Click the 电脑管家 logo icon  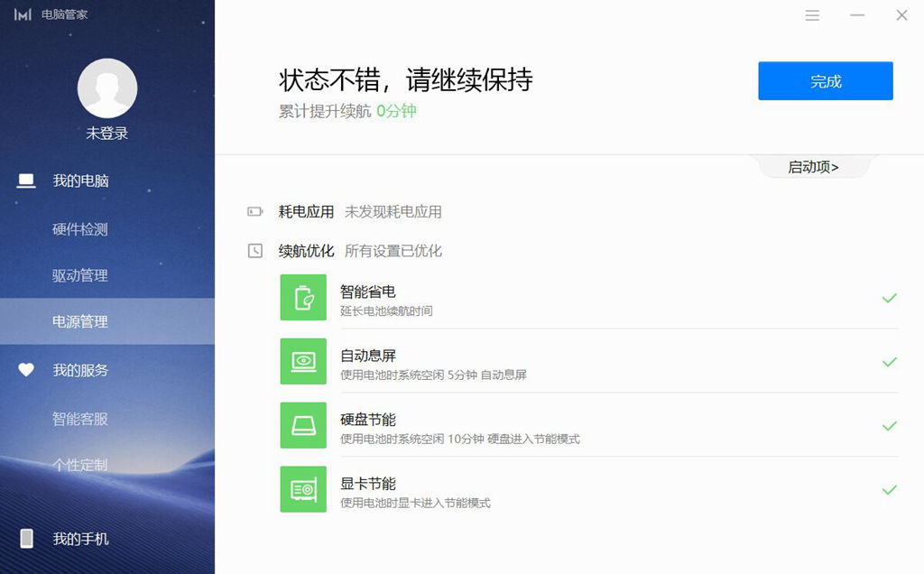coord(23,14)
